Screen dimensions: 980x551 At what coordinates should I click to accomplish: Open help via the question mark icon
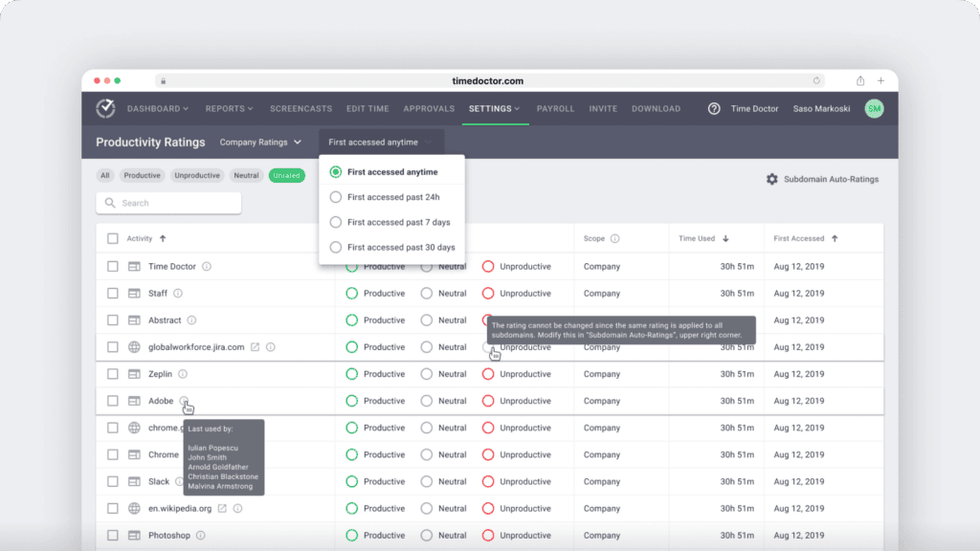click(x=714, y=109)
